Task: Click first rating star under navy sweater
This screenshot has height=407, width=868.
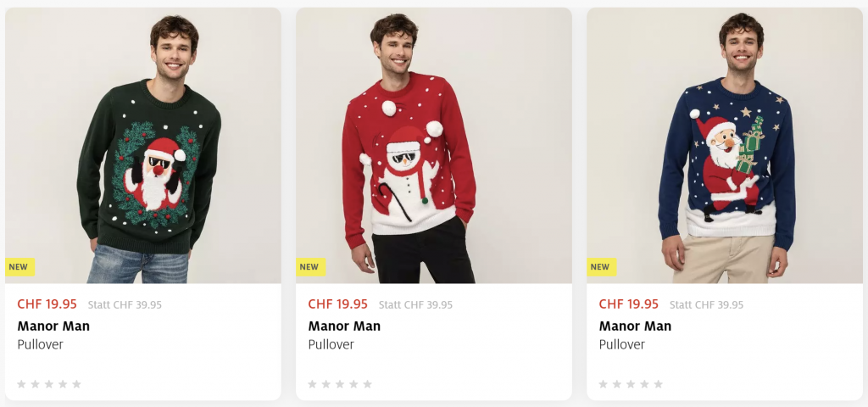Action: [x=603, y=384]
